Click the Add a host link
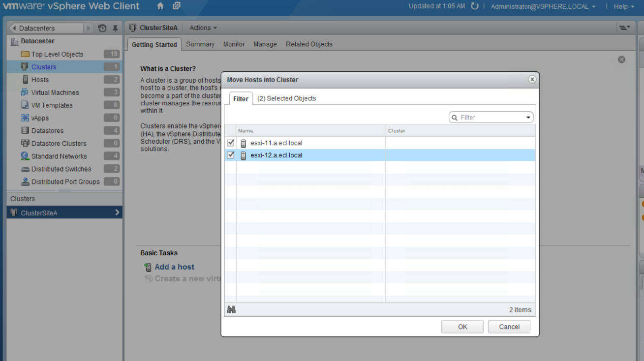The width and height of the screenshot is (644, 361). [x=175, y=267]
